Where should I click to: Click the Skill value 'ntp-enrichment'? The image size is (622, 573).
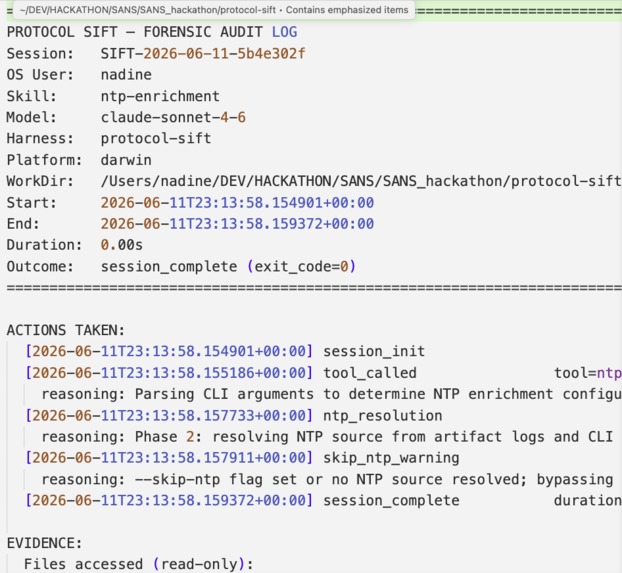[160, 96]
